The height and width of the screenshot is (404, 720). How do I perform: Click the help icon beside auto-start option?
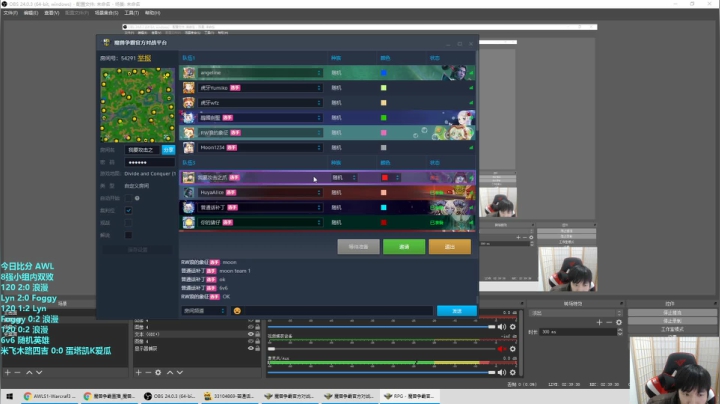click(137, 198)
